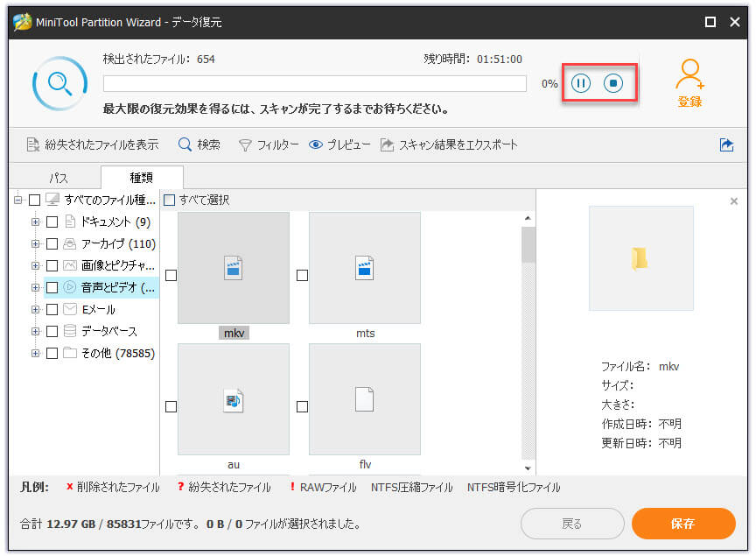Click the orange 保存 button
756x556 pixels.
point(682,524)
